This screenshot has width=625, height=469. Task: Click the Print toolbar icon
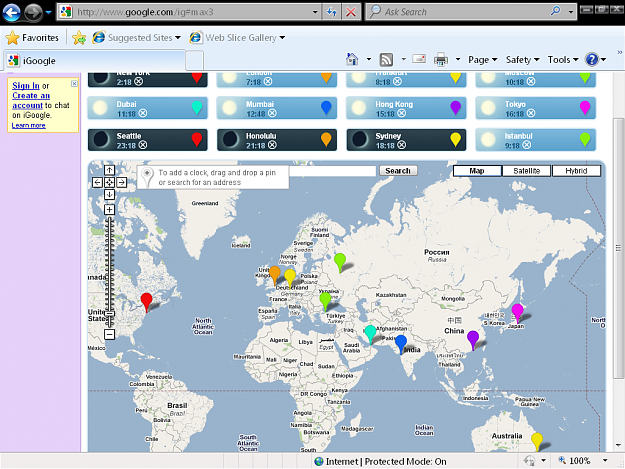440,59
